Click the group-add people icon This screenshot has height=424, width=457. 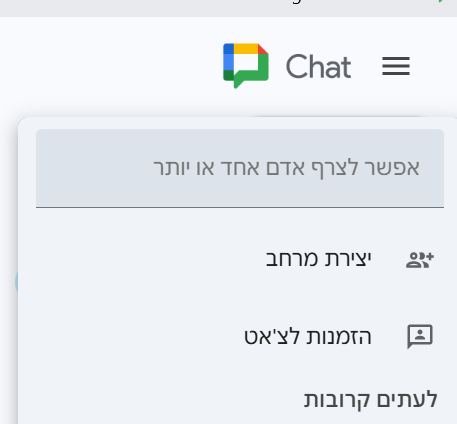tap(420, 260)
